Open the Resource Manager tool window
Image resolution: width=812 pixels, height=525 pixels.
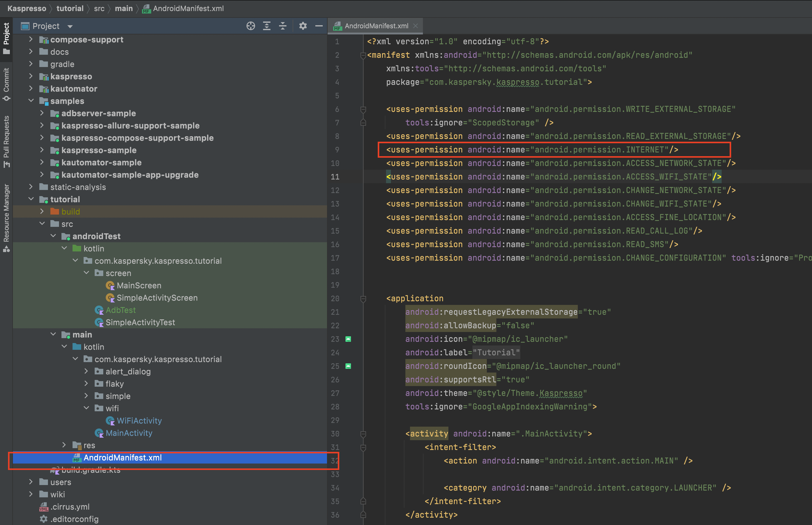click(6, 218)
